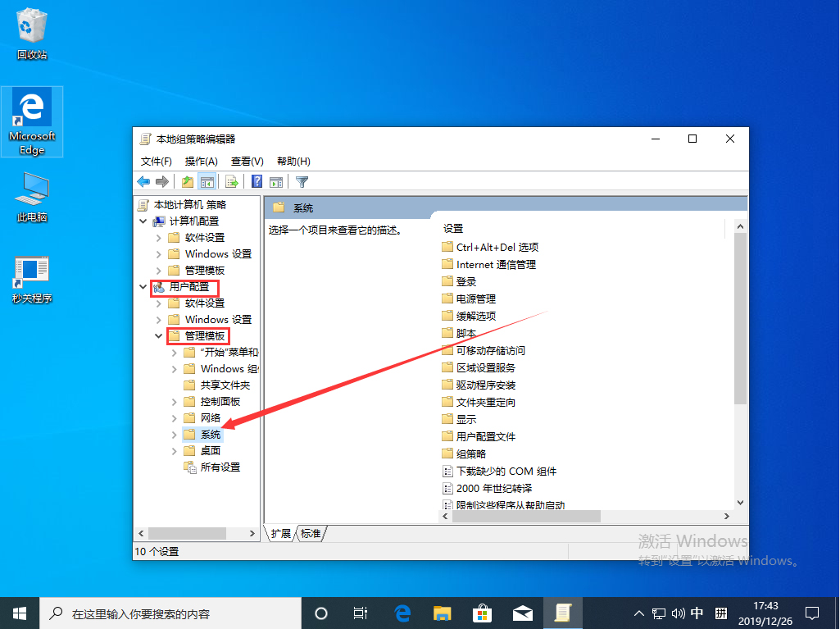
Task: Toggle the action pane visibility icon
Action: point(276,181)
